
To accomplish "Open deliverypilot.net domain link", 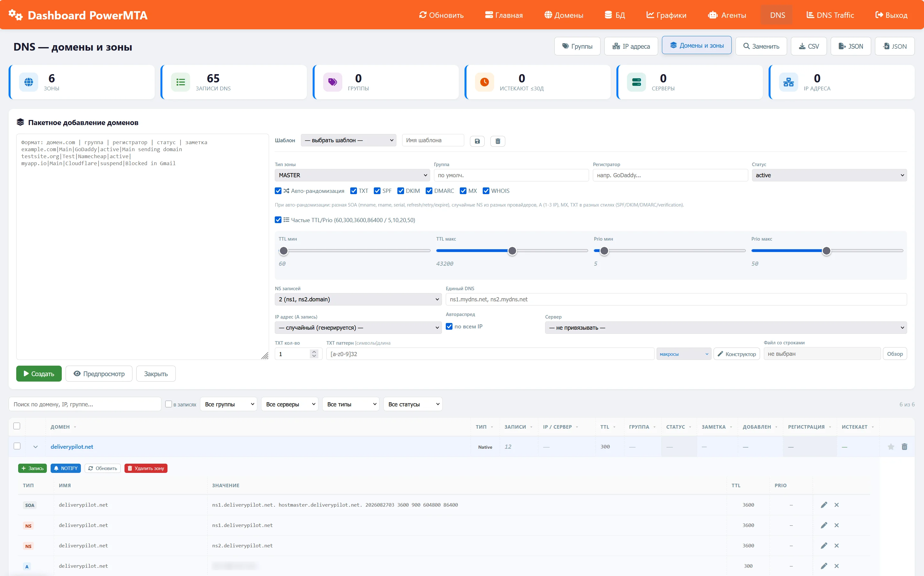I will [x=72, y=446].
